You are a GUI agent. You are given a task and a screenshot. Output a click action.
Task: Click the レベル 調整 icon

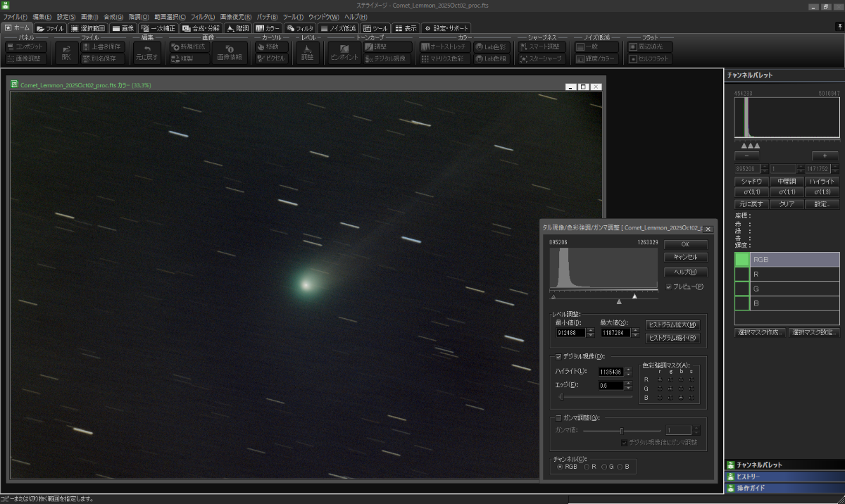point(308,52)
